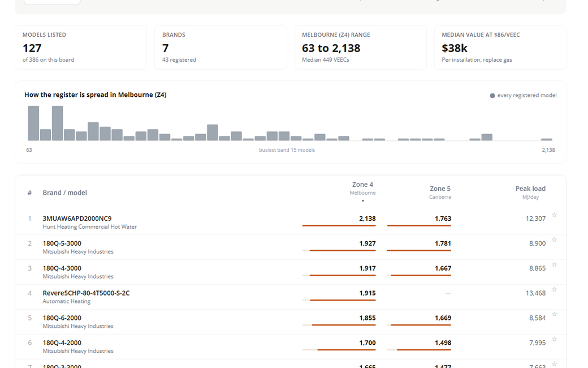Click the Zone 5 bar under 1,781

419,250
